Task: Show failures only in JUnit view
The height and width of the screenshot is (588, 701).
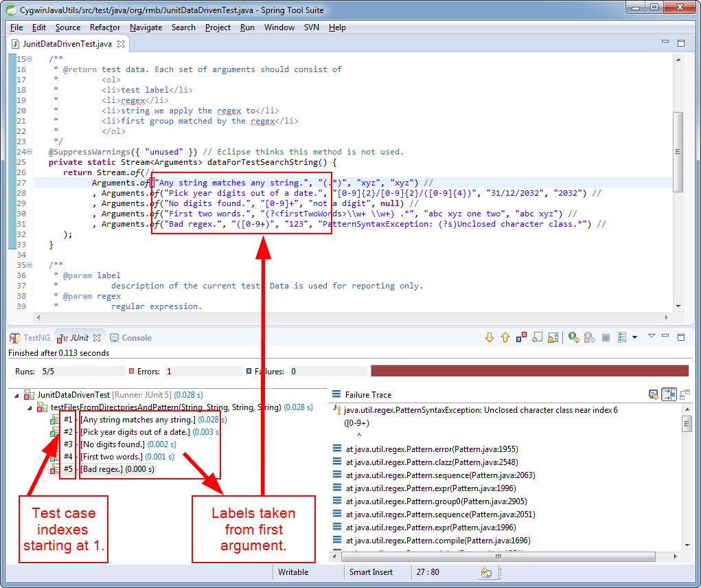Action: pyautogui.click(x=520, y=337)
